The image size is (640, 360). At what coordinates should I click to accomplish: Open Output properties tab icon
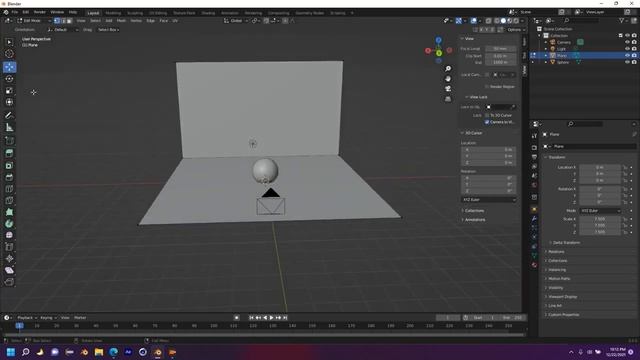point(534,157)
